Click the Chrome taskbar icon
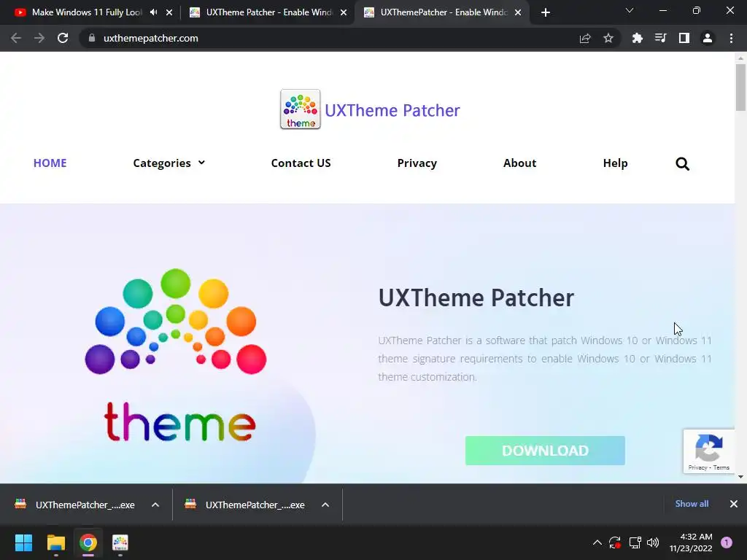This screenshot has width=747, height=560. pos(88,542)
